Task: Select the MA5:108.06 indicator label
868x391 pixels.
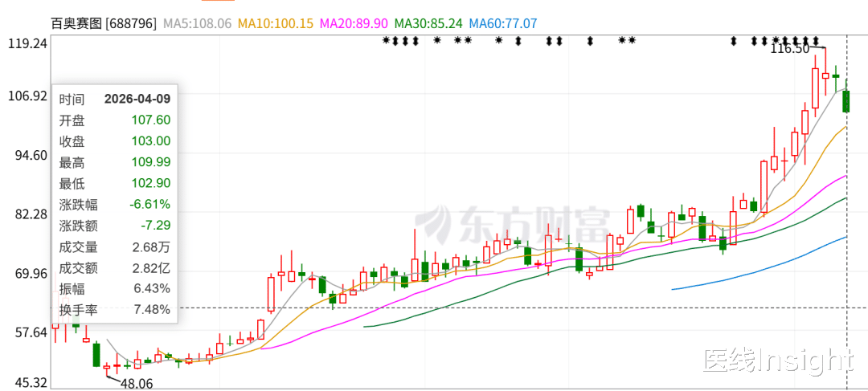Action: click(197, 24)
